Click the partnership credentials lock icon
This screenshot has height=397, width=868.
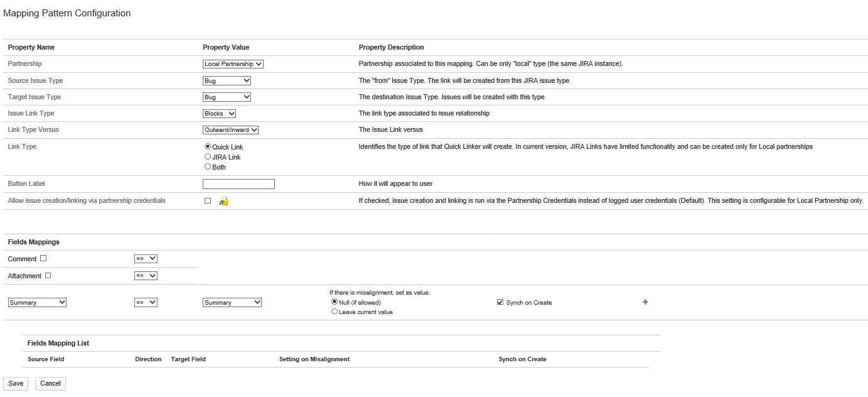(224, 201)
